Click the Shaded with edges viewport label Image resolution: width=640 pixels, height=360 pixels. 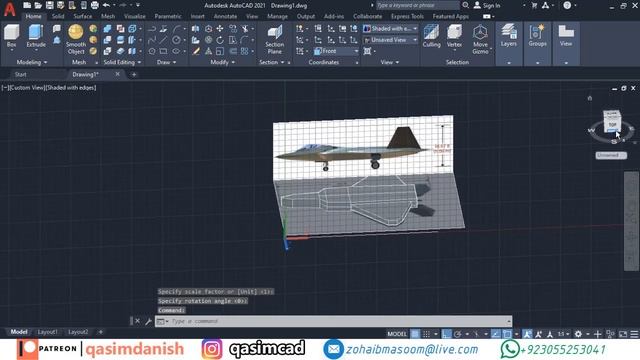71,88
